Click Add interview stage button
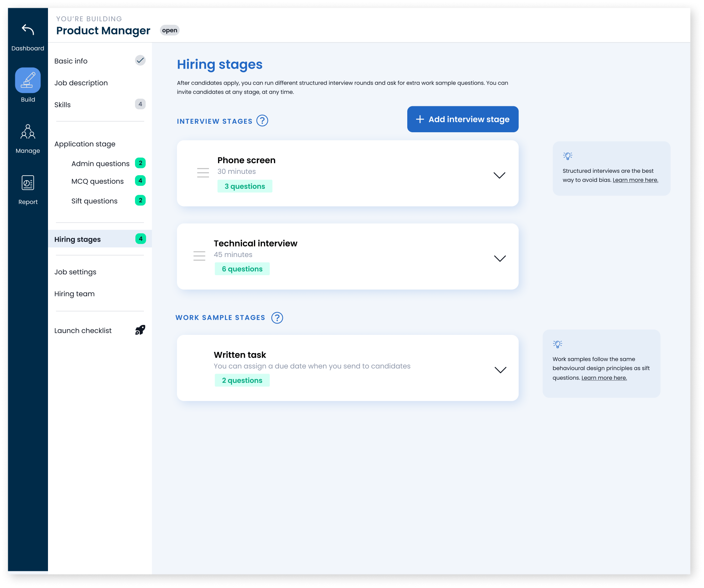Screen dimensions: 704x588 (462, 119)
